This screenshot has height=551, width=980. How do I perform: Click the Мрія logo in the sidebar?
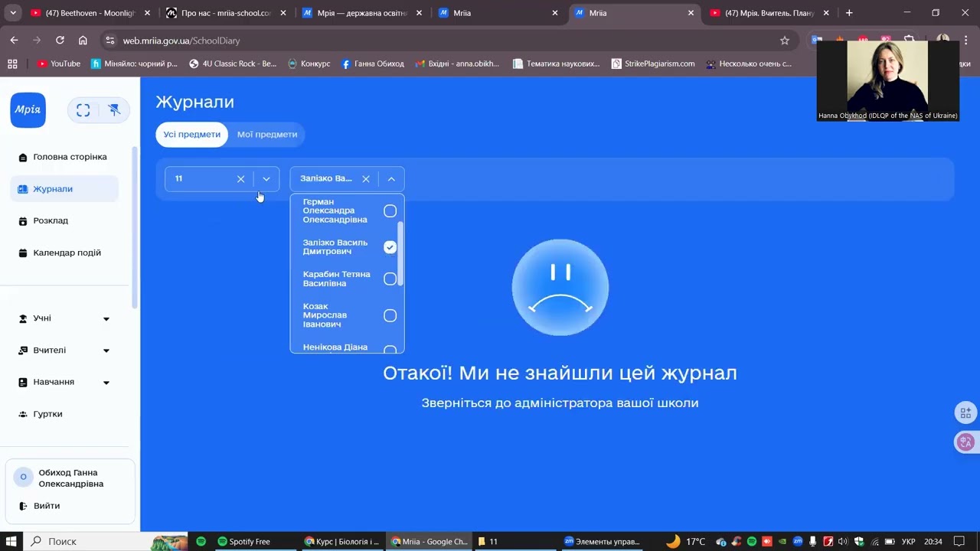coord(28,109)
